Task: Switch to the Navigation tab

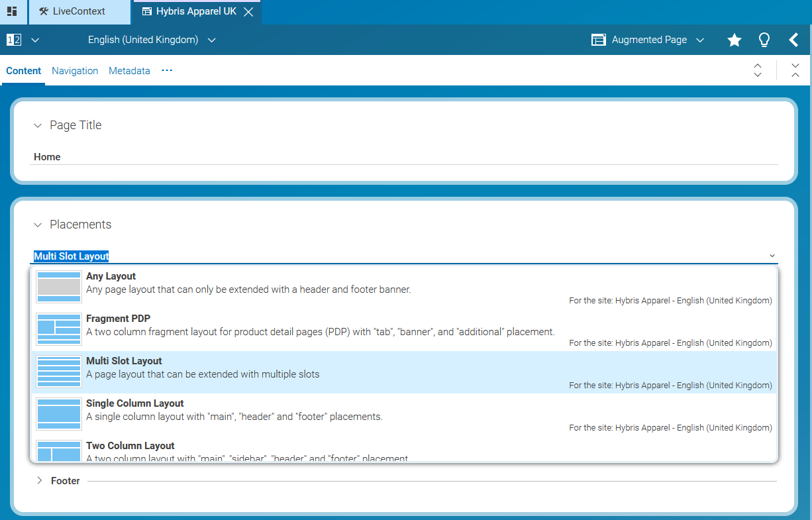Action: pyautogui.click(x=75, y=71)
